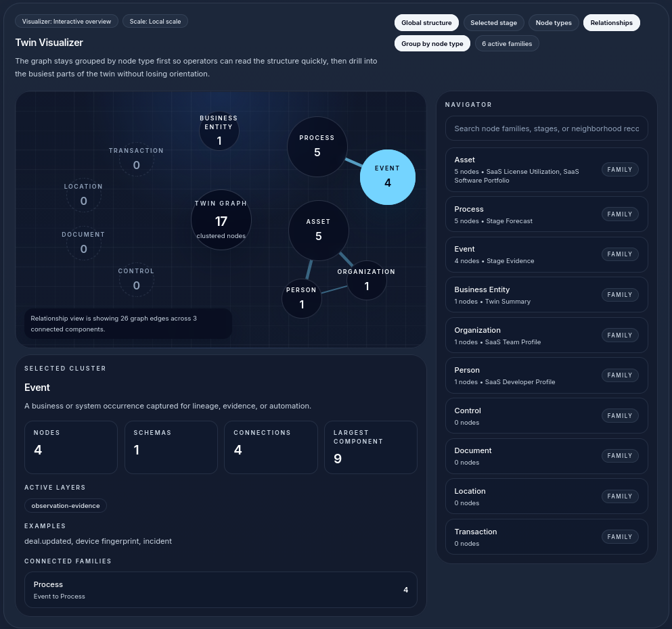The height and width of the screenshot is (629, 672).
Task: Disable the Relationships view toggle
Action: 611,22
